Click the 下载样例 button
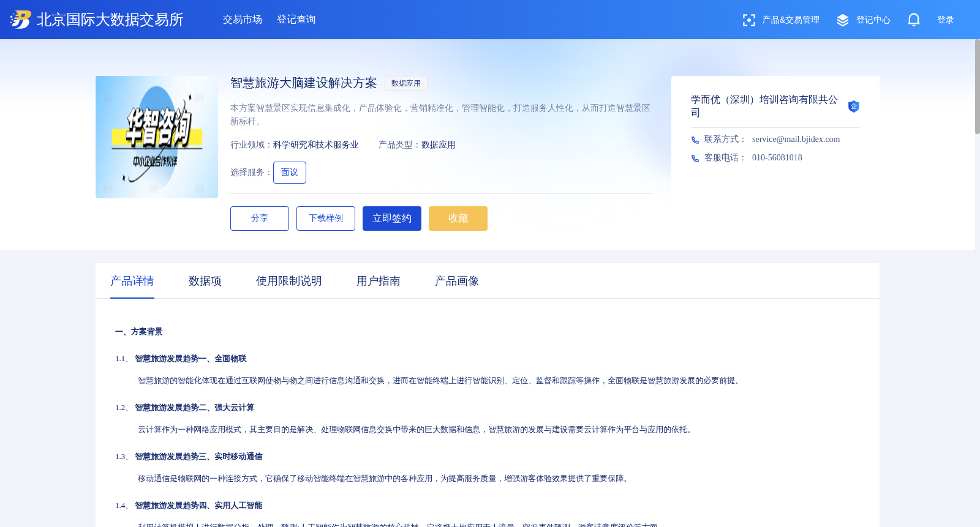This screenshot has width=980, height=527. [326, 219]
